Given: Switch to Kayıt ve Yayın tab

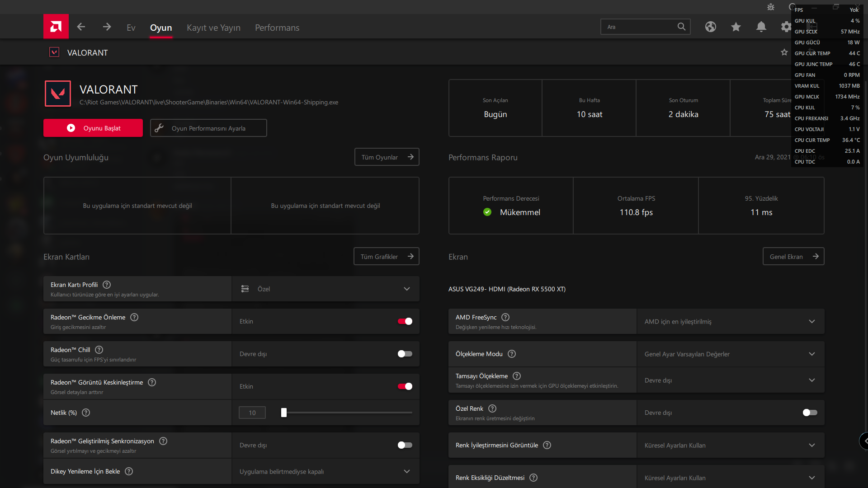Looking at the screenshot, I should 213,28.
